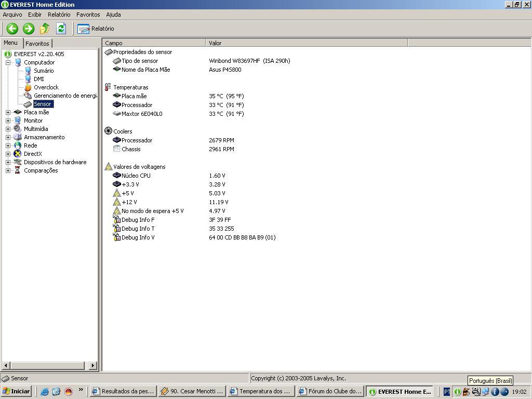Image resolution: width=532 pixels, height=399 pixels.
Task: Select Sumário in the tree
Action: click(44, 71)
